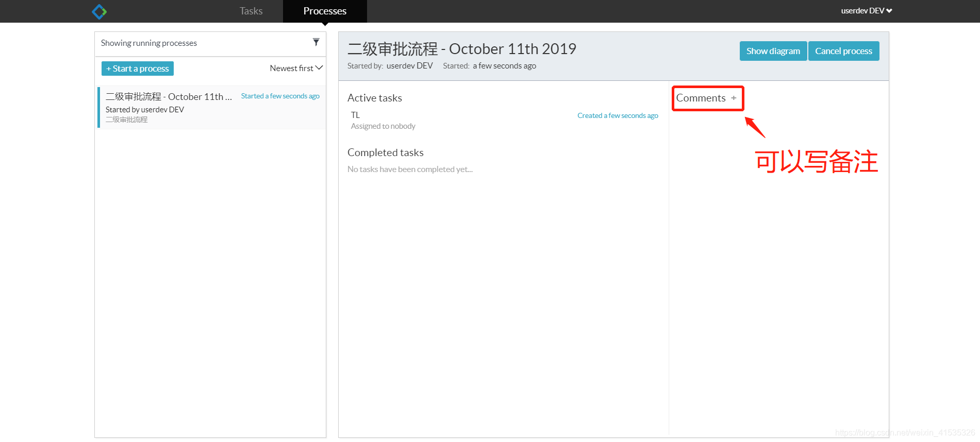Click the 'Completed tasks' heading
Screen dimensions: 980x442
pos(386,152)
